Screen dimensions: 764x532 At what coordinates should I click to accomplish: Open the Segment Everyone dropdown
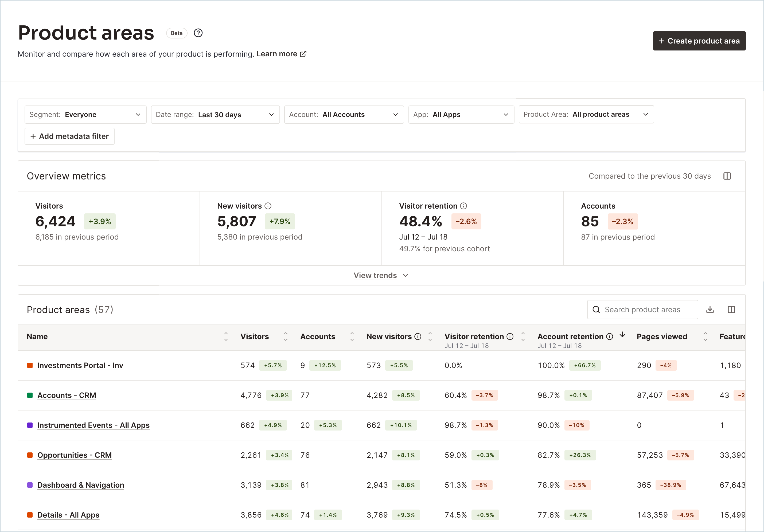85,115
